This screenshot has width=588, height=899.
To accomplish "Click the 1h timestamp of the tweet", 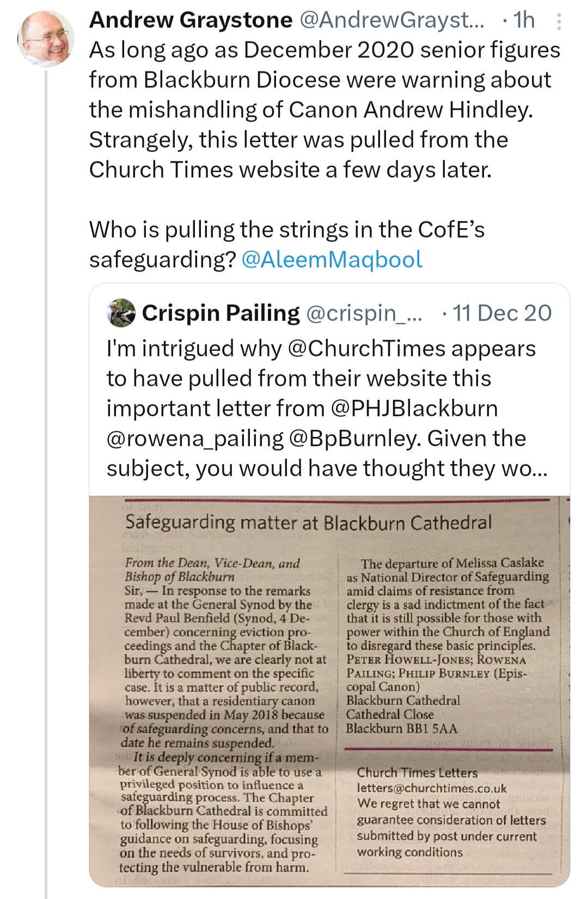I will pos(524,20).
